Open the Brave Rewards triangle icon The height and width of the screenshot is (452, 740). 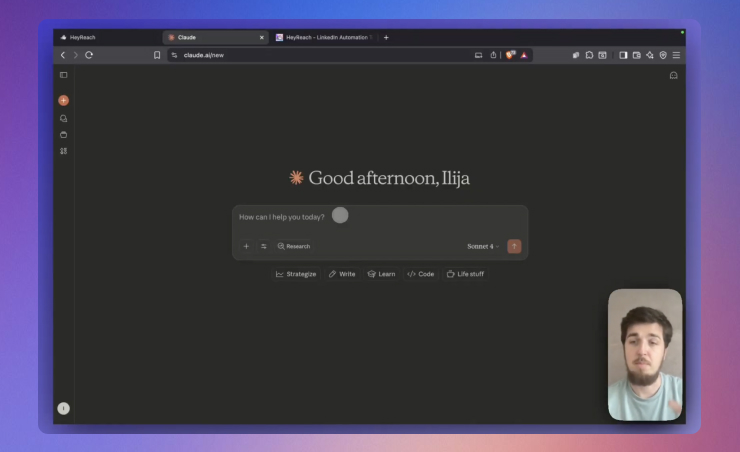[x=524, y=55]
